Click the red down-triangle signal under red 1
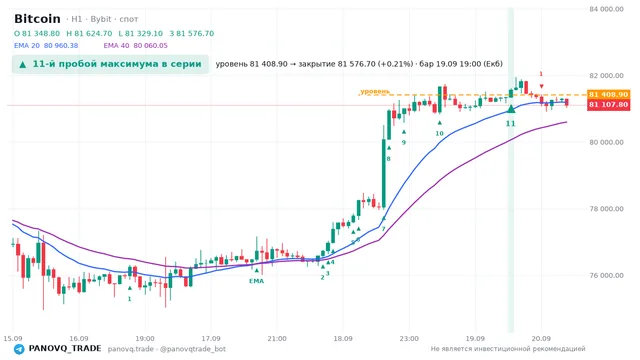 coord(541,87)
